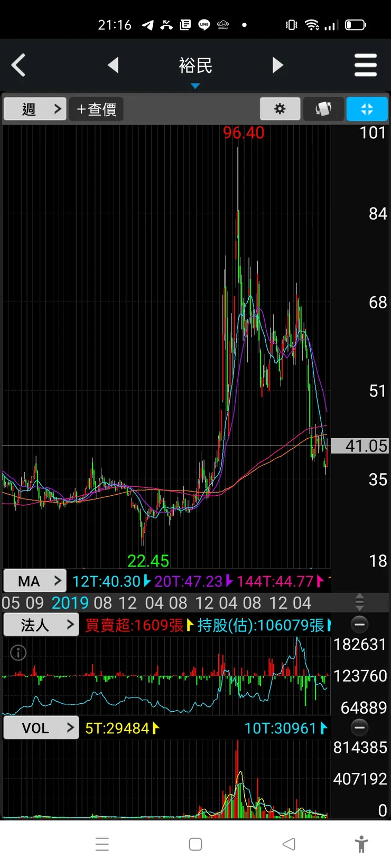Open the 週 period selector
This screenshot has width=391, height=868.
pyautogui.click(x=35, y=109)
